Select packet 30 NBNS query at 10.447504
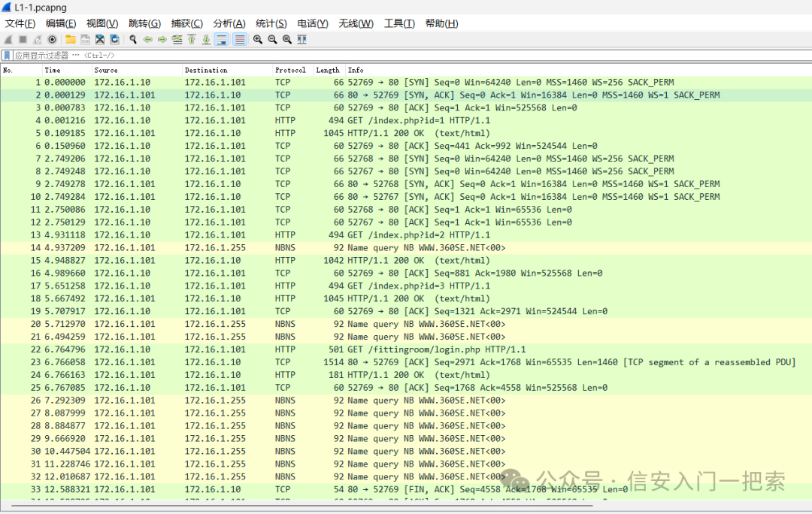 click(x=406, y=452)
